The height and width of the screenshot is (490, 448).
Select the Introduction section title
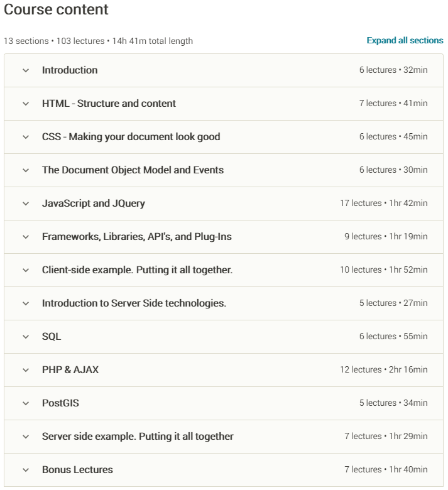70,70
